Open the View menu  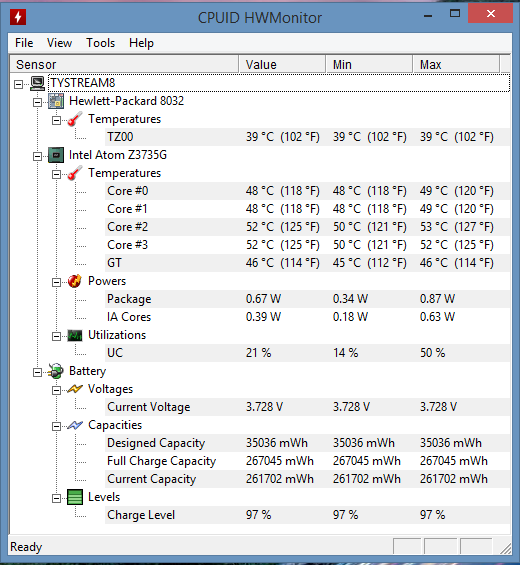pos(59,43)
